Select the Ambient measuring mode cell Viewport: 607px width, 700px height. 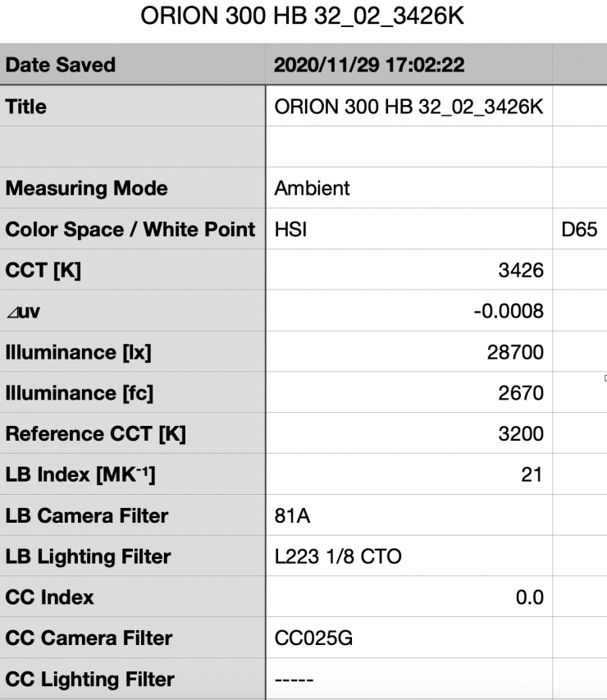click(x=408, y=188)
